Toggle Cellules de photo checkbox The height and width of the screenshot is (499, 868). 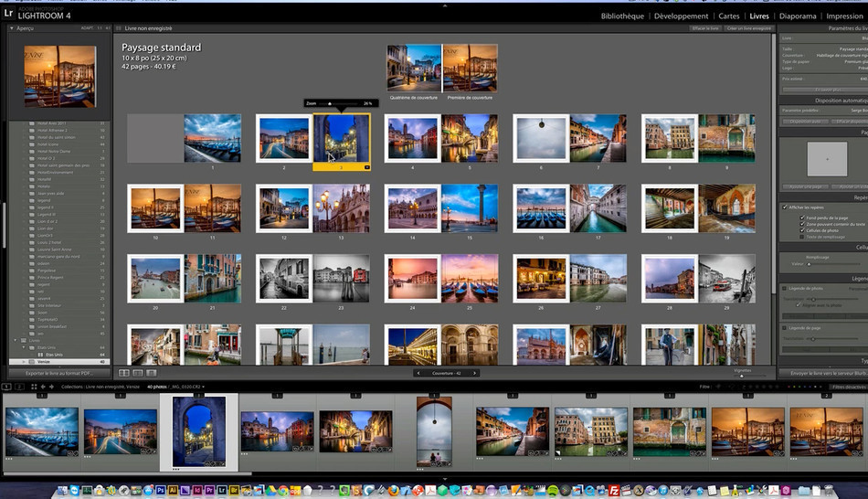tap(802, 230)
